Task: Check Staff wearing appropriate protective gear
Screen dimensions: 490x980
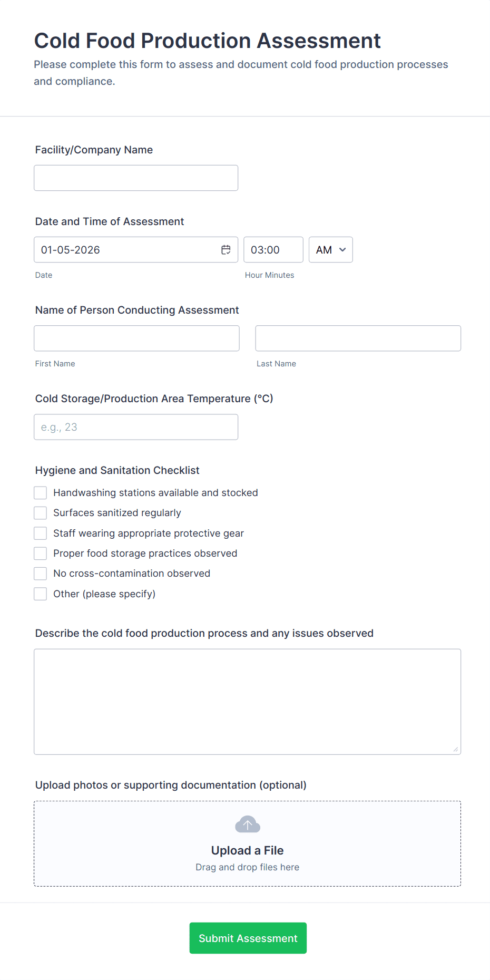Action: point(40,533)
